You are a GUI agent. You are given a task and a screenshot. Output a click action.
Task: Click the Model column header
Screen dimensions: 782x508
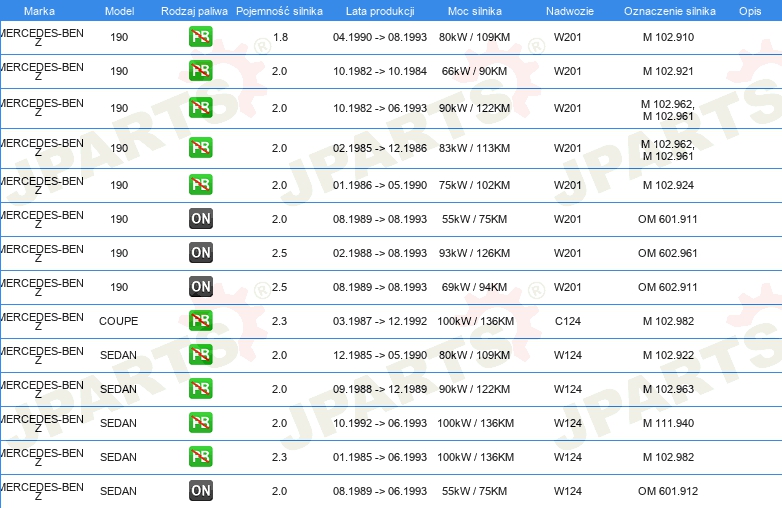pos(119,11)
